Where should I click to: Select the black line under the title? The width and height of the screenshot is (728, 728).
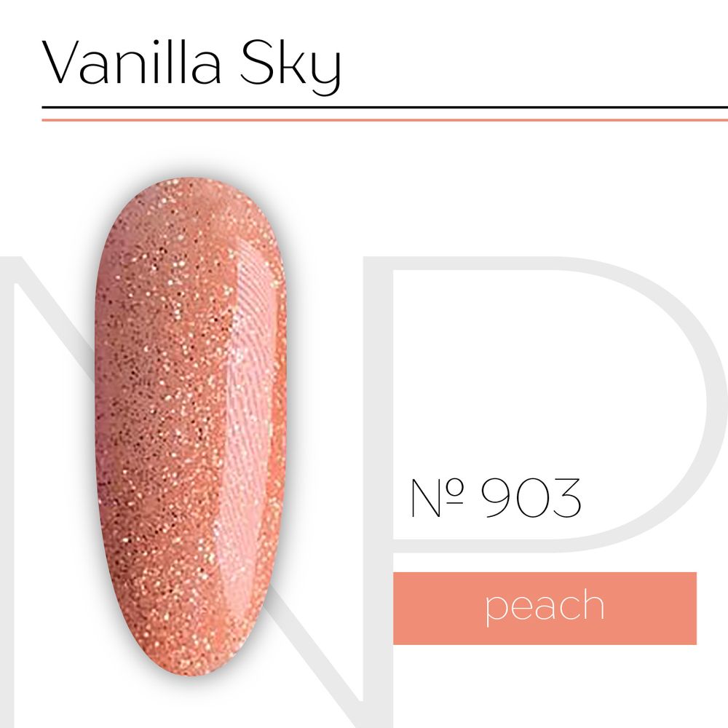(385, 107)
